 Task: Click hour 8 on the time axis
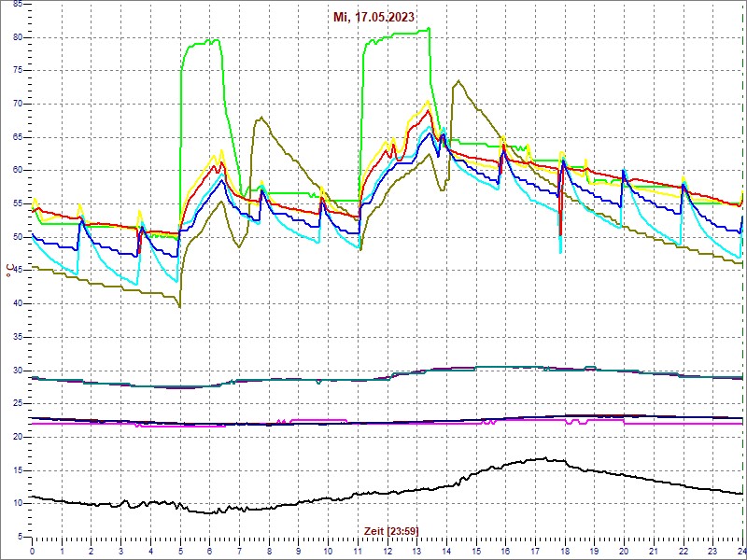(269, 550)
